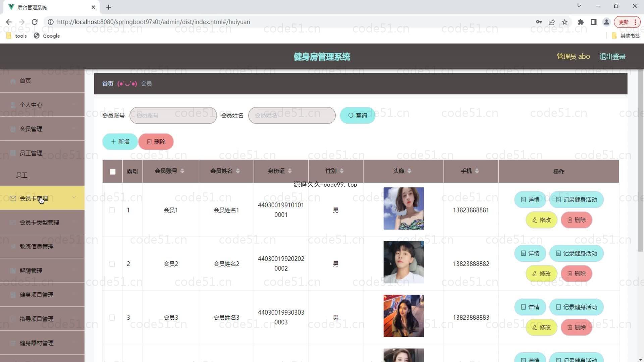Focus the 会员账号 search field

[173, 115]
